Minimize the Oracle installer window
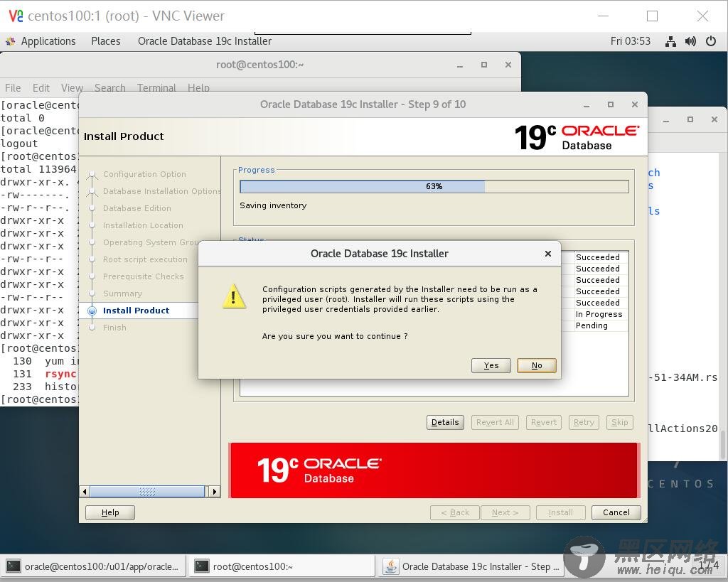This screenshot has width=728, height=582. [587, 105]
